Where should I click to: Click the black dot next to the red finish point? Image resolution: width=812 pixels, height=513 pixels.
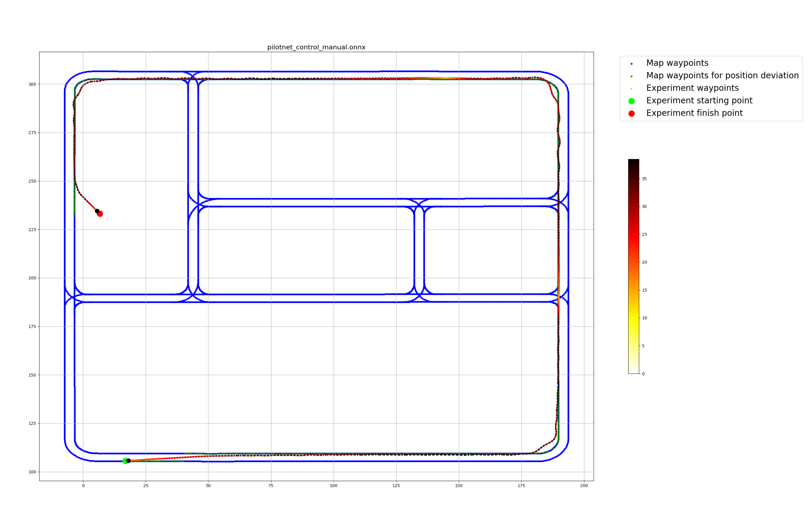point(97,211)
